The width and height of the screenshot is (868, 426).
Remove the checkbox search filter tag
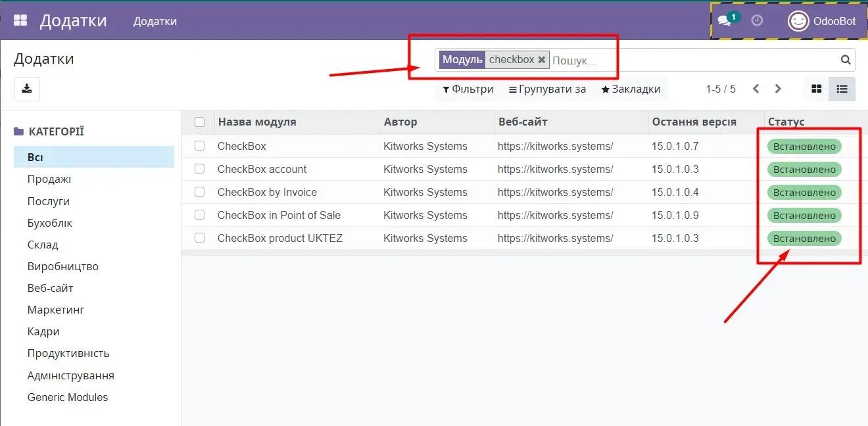[542, 60]
